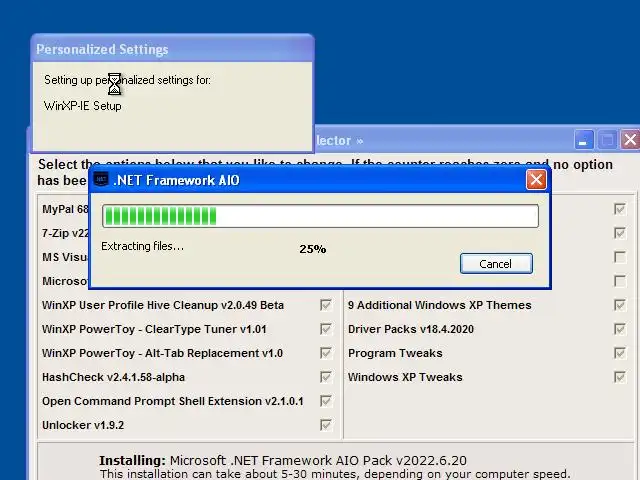Toggle Windows XP Tweaks checkbox
This screenshot has height=480, width=640.
click(x=620, y=377)
